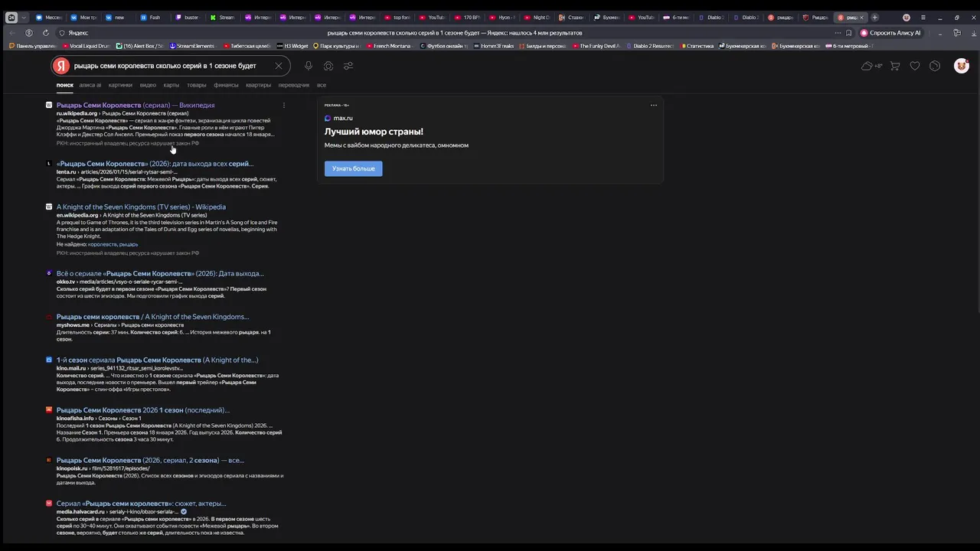
Task: Open the ad options three-dots menu
Action: click(x=653, y=105)
